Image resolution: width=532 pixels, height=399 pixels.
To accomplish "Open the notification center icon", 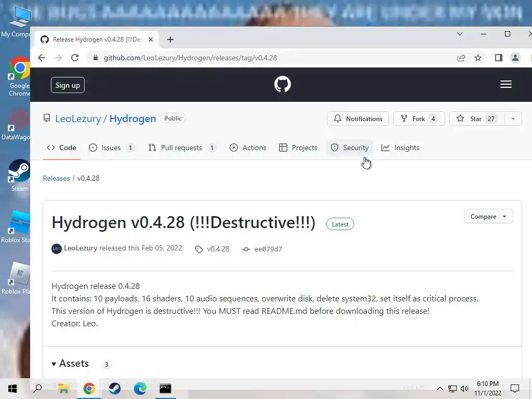I will pos(515,389).
